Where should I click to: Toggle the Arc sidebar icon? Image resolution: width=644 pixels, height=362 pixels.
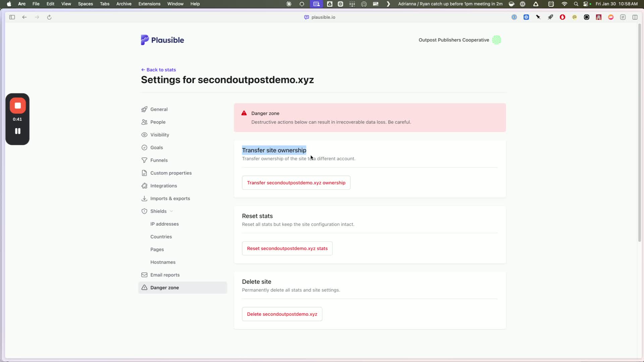coord(12,17)
